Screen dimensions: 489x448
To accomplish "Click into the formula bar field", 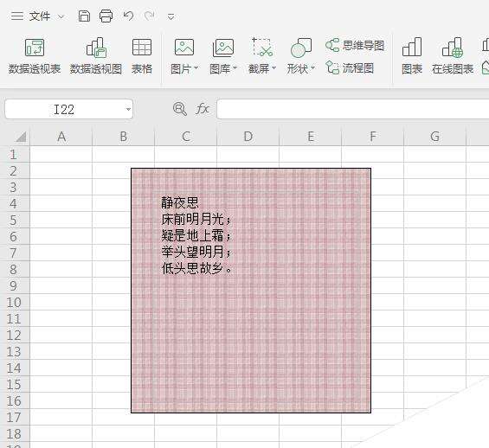I will (353, 109).
